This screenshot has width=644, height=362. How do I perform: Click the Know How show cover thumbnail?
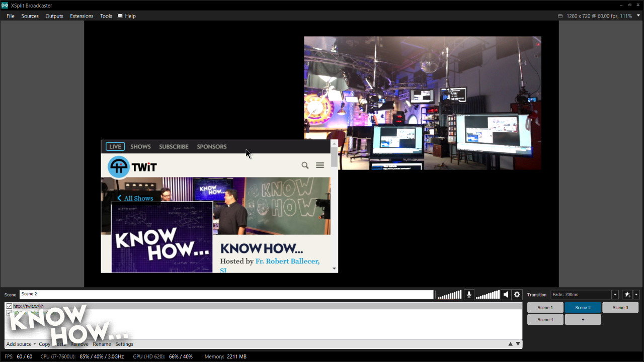162,237
